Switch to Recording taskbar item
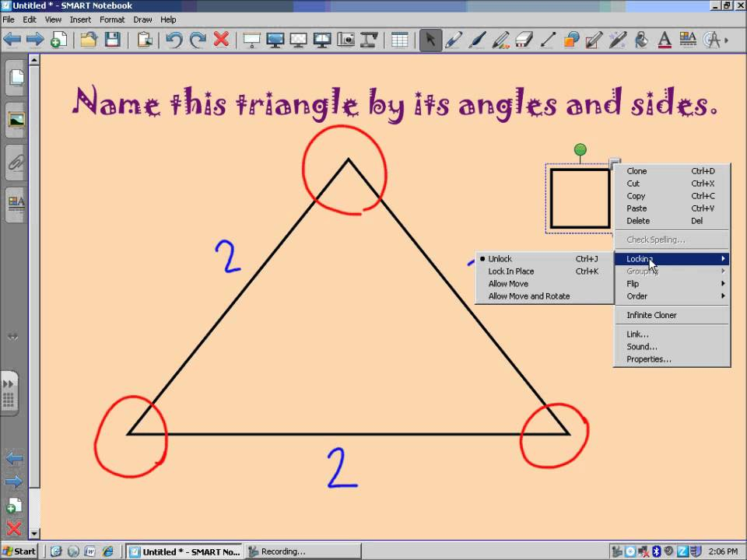The height and width of the screenshot is (560, 747). coord(303,551)
